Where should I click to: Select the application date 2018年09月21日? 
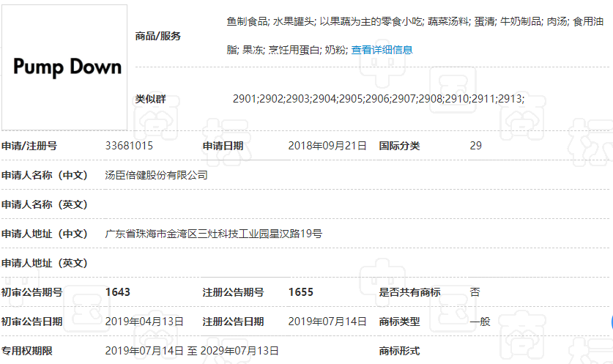[x=327, y=146]
